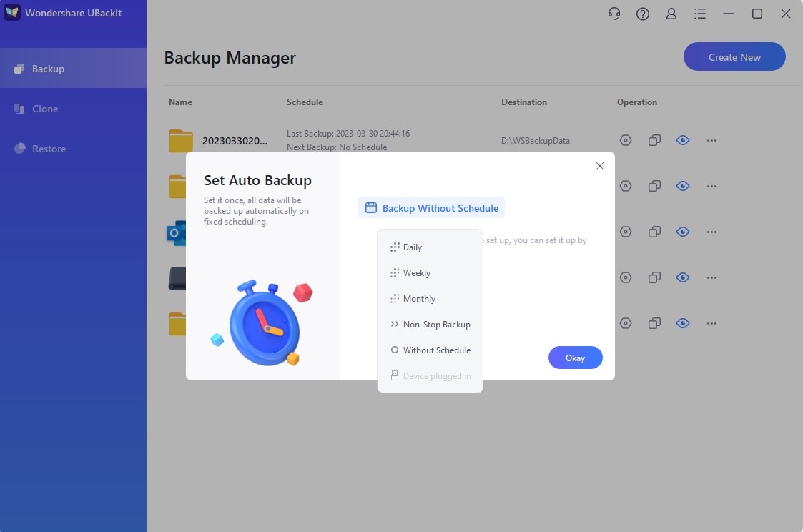The height and width of the screenshot is (532, 803).
Task: Click the eye icon in second backup row
Action: point(683,186)
